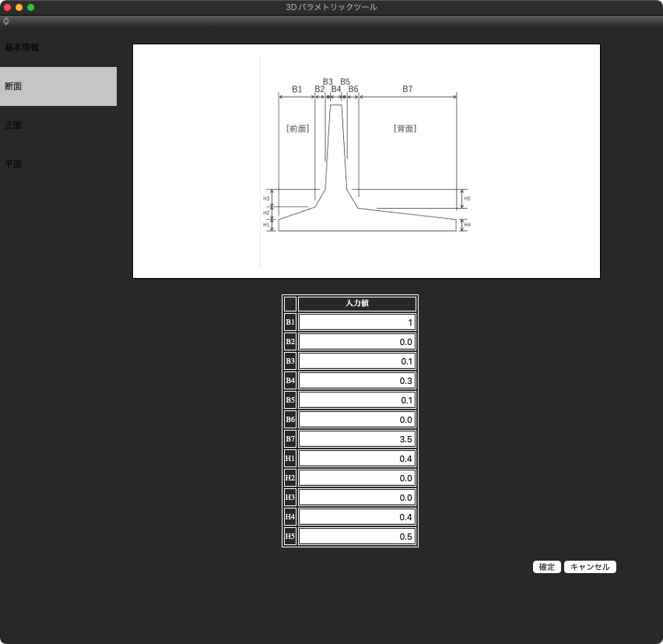Viewport: 663px width, 644px height.
Task: Select the B2 value field
Action: 356,342
